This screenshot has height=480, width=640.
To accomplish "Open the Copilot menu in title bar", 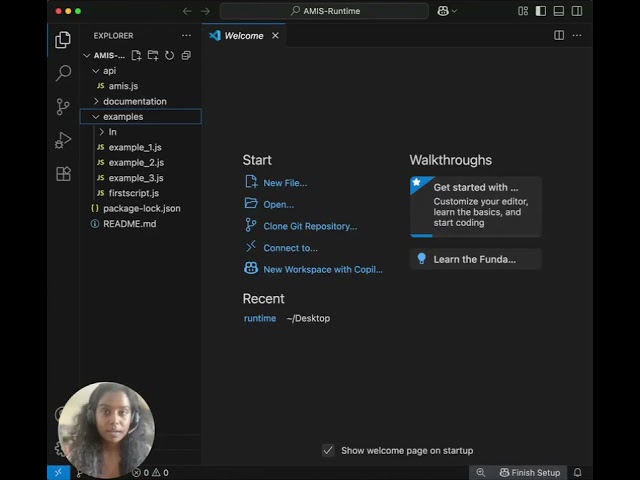I will pos(447,11).
